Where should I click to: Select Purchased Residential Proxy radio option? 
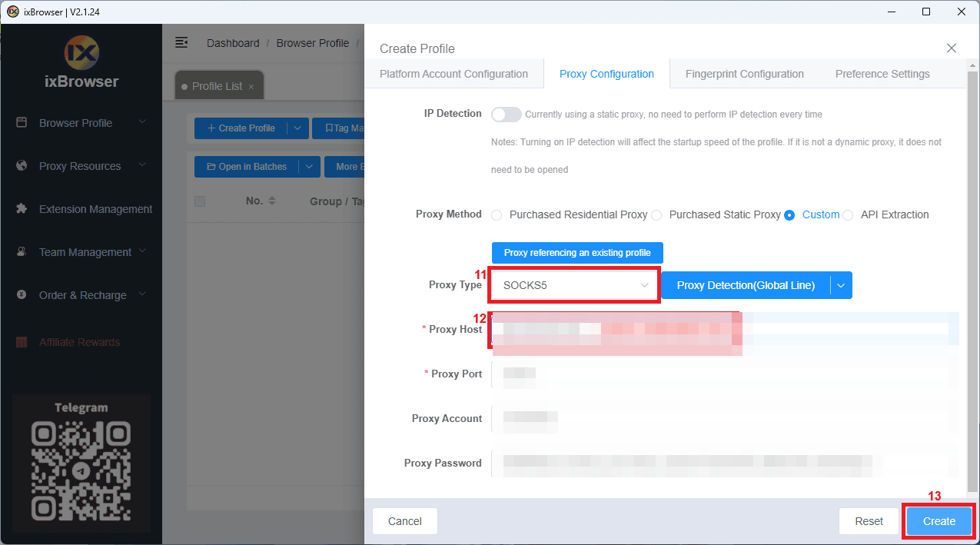pos(497,215)
